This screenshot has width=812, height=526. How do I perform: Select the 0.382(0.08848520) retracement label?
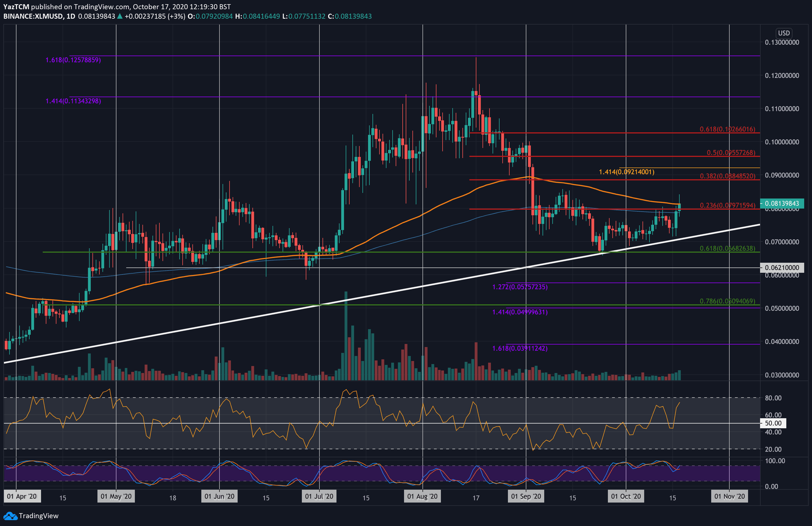coord(727,176)
